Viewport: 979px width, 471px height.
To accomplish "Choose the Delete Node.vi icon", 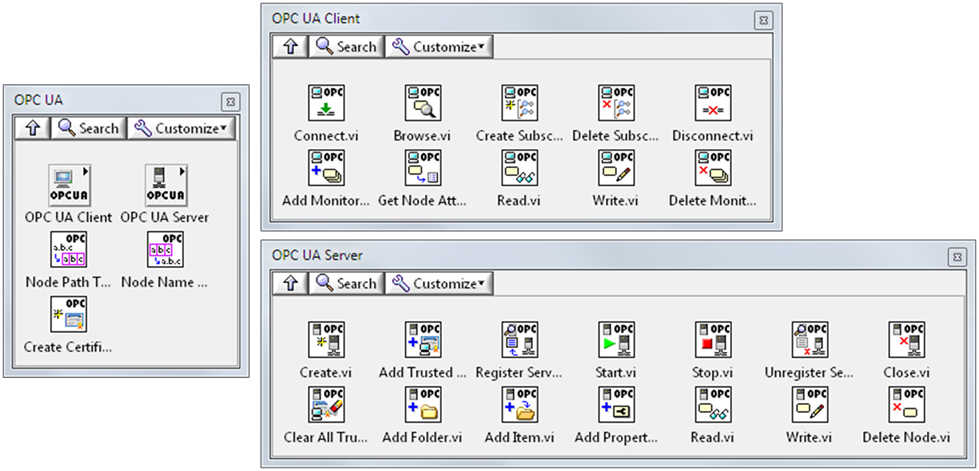I will click(908, 406).
